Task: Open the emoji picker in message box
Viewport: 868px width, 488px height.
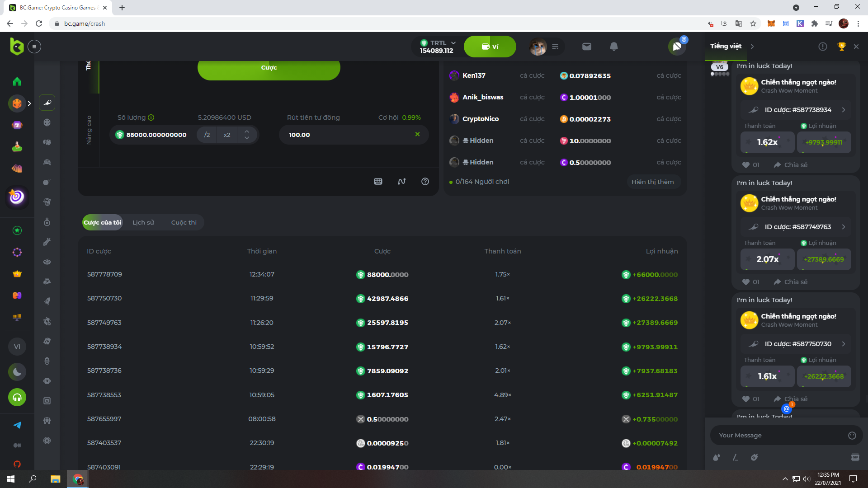Action: 852,436
